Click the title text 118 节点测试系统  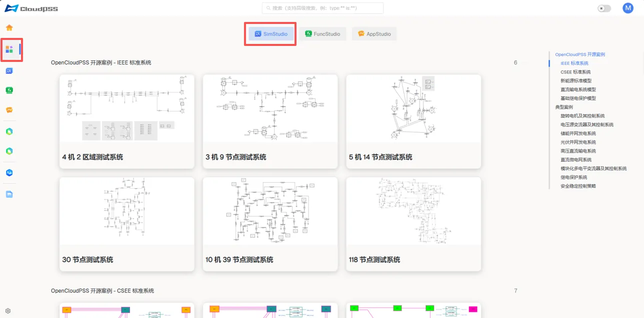click(x=374, y=260)
